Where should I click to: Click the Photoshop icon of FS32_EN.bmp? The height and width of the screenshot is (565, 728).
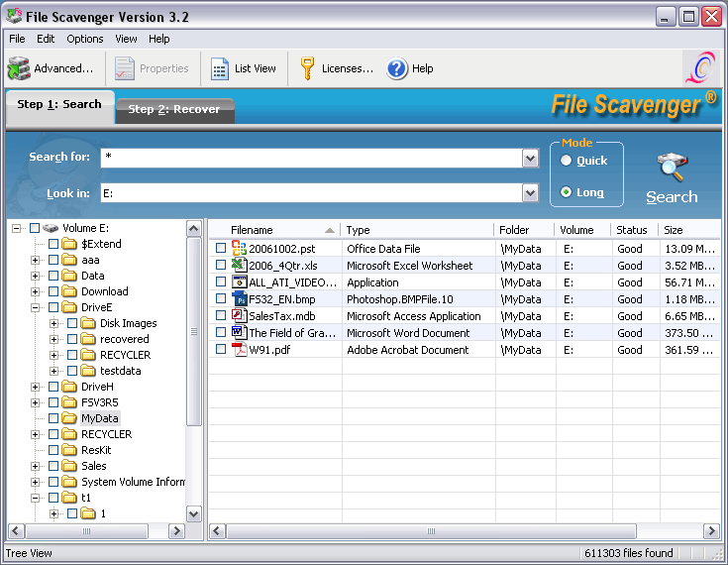click(239, 299)
